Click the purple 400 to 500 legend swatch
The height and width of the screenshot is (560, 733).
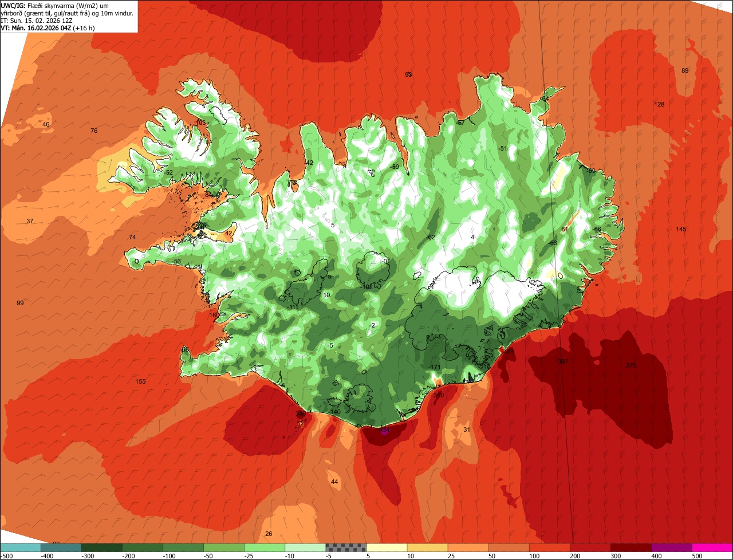pos(671,547)
